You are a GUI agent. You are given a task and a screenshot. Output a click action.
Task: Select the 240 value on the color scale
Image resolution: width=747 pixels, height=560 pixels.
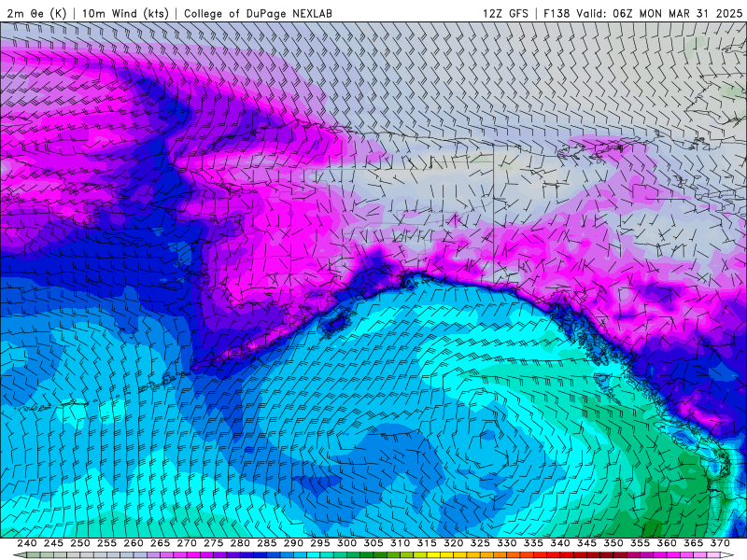point(27,543)
